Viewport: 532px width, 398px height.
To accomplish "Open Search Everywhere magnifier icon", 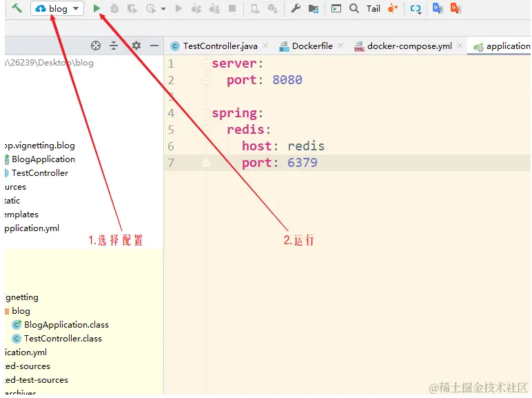I will coord(354,8).
